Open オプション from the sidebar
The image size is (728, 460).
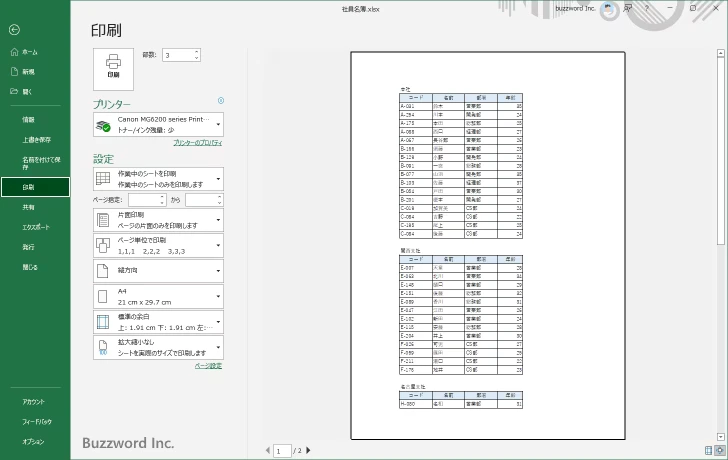(x=33, y=442)
